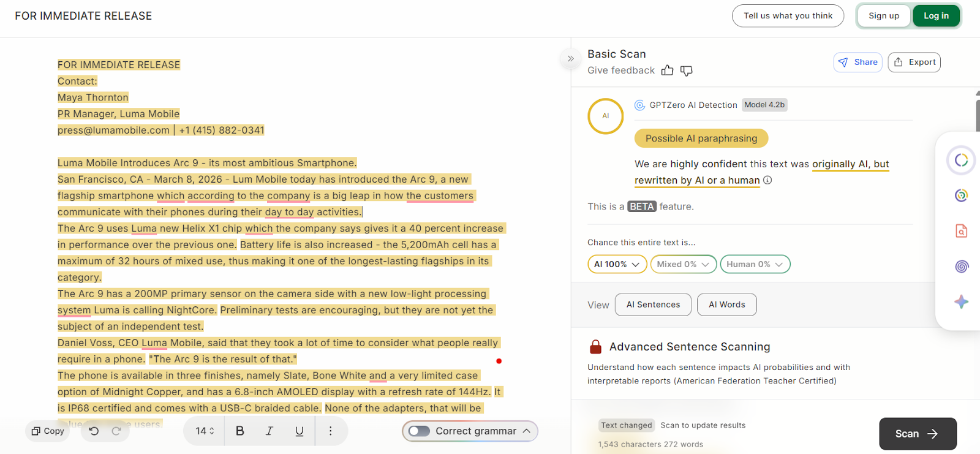This screenshot has height=454, width=980.
Task: Click the document title FOR IMMEDIATE RELEASE in header
Action: 83,16
